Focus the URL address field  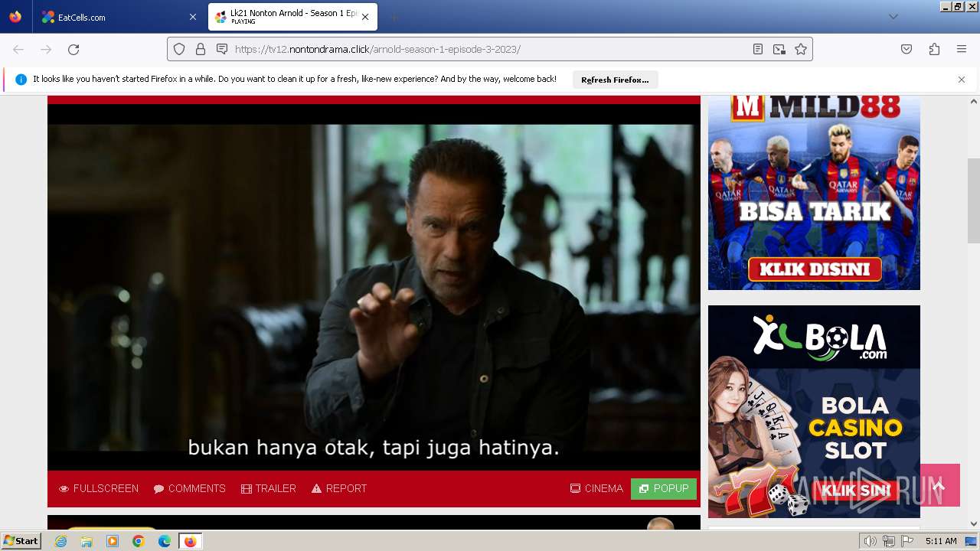pyautogui.click(x=490, y=49)
